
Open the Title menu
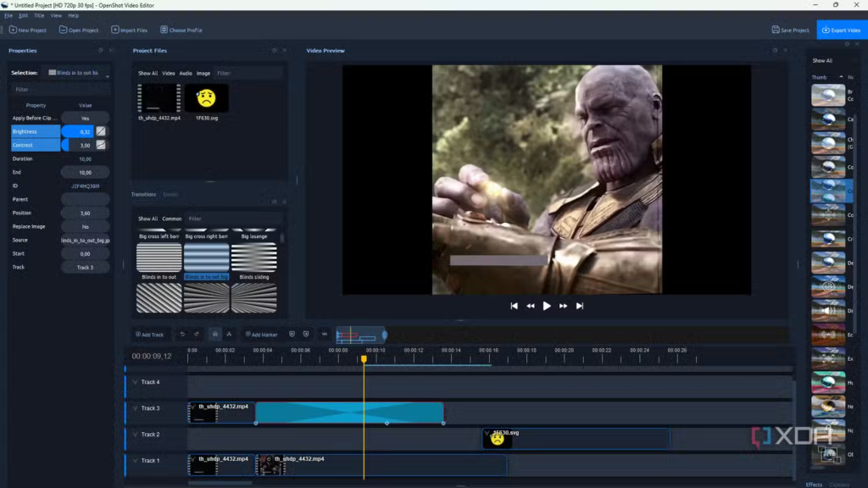coord(39,15)
